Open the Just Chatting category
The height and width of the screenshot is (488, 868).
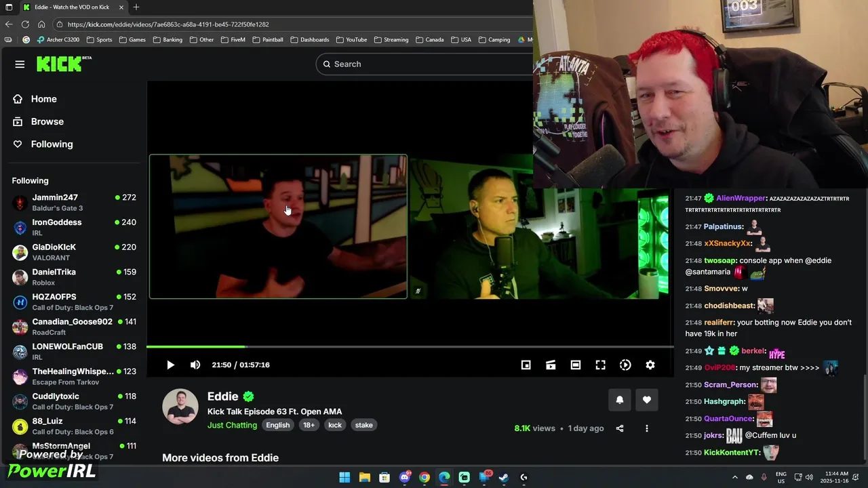[x=232, y=425]
